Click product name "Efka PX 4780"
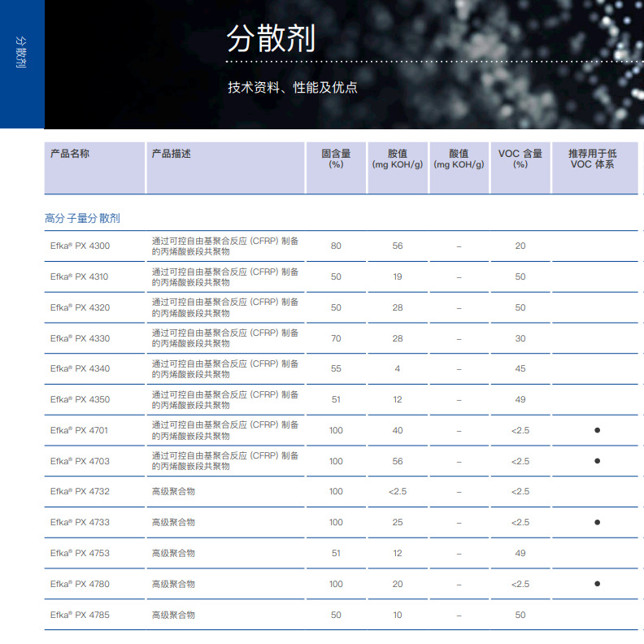644x644 pixels. pyautogui.click(x=80, y=584)
